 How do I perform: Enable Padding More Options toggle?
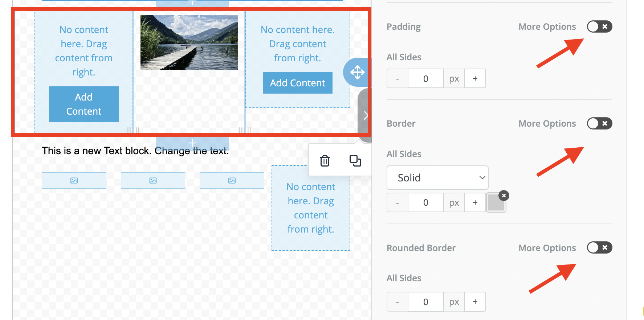(599, 26)
